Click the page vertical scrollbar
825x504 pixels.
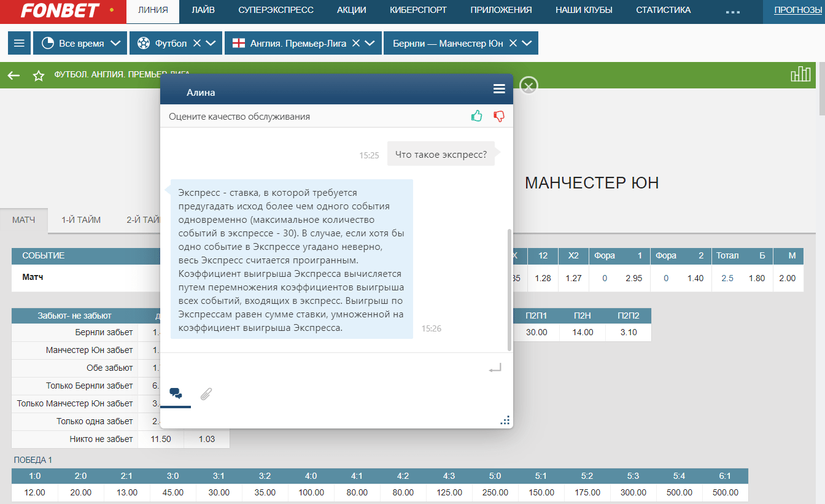tap(822, 89)
